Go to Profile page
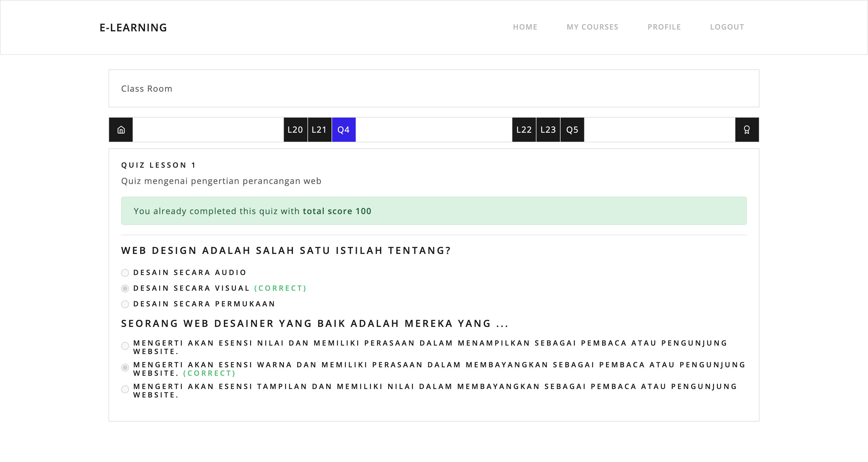The image size is (868, 462). tap(664, 27)
